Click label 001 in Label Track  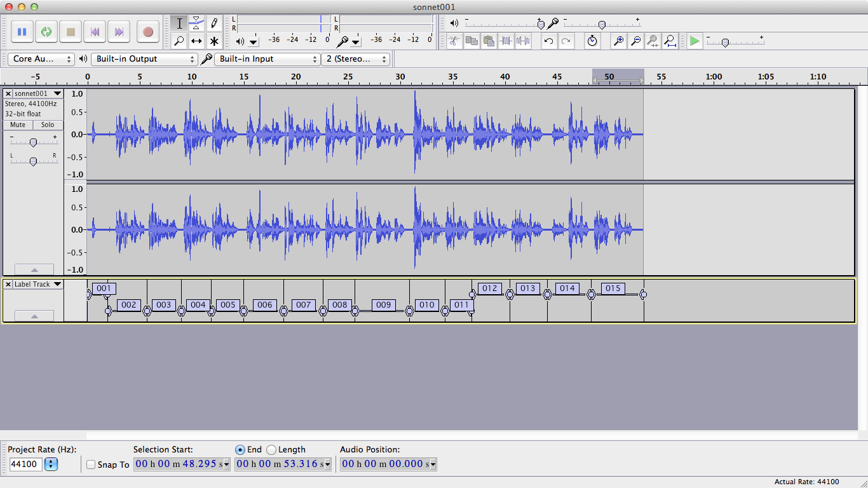tap(104, 288)
